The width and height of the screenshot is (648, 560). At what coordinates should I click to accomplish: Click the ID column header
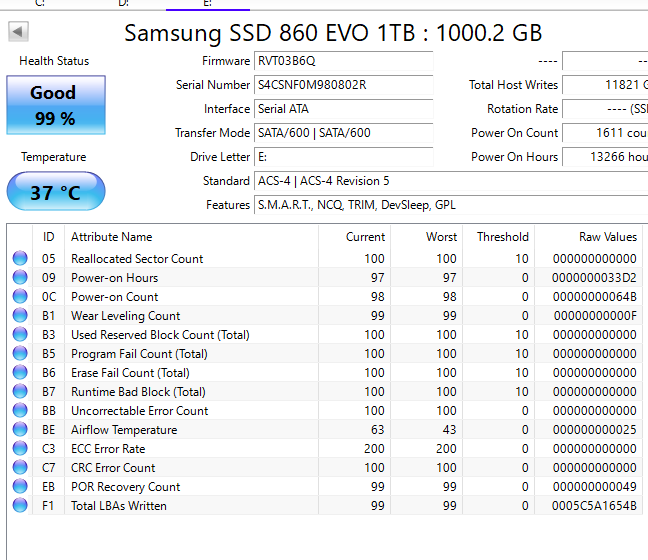(x=49, y=237)
